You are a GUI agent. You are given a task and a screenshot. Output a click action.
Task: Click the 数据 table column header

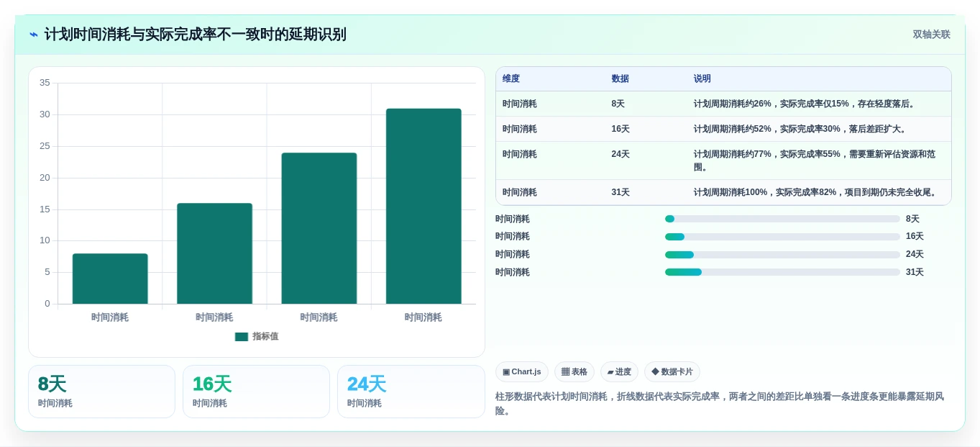[x=620, y=79]
